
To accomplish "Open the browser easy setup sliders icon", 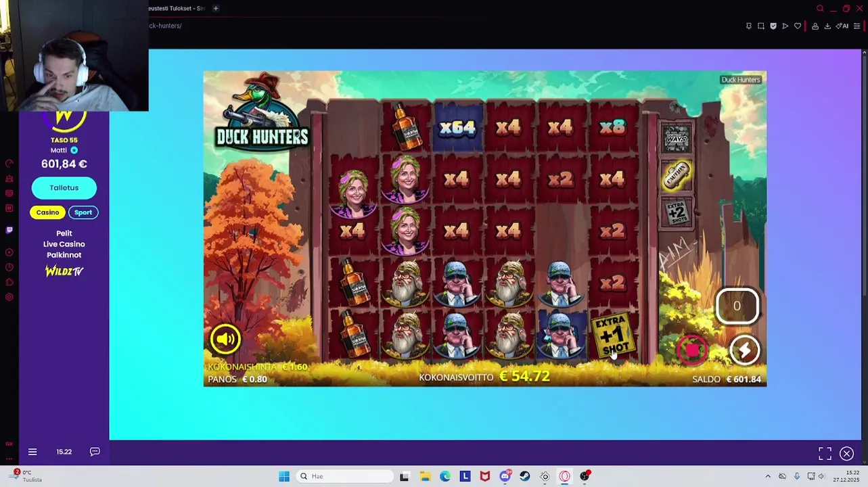I will 856,26.
